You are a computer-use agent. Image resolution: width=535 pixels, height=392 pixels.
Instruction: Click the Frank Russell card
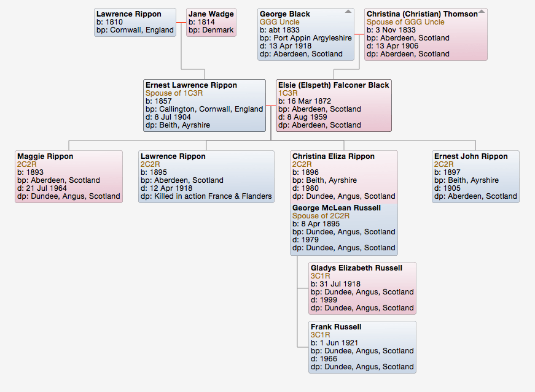click(x=362, y=347)
